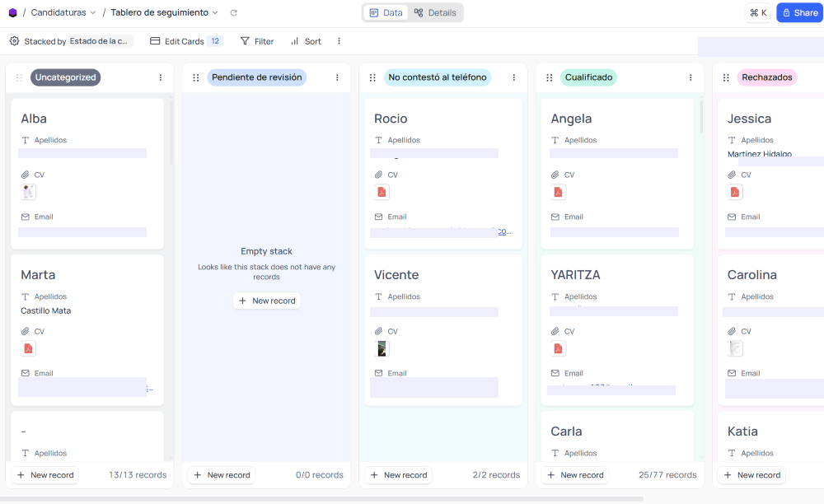Open Rocio's CV PDF attachment icon
824x504 pixels.
point(382,192)
